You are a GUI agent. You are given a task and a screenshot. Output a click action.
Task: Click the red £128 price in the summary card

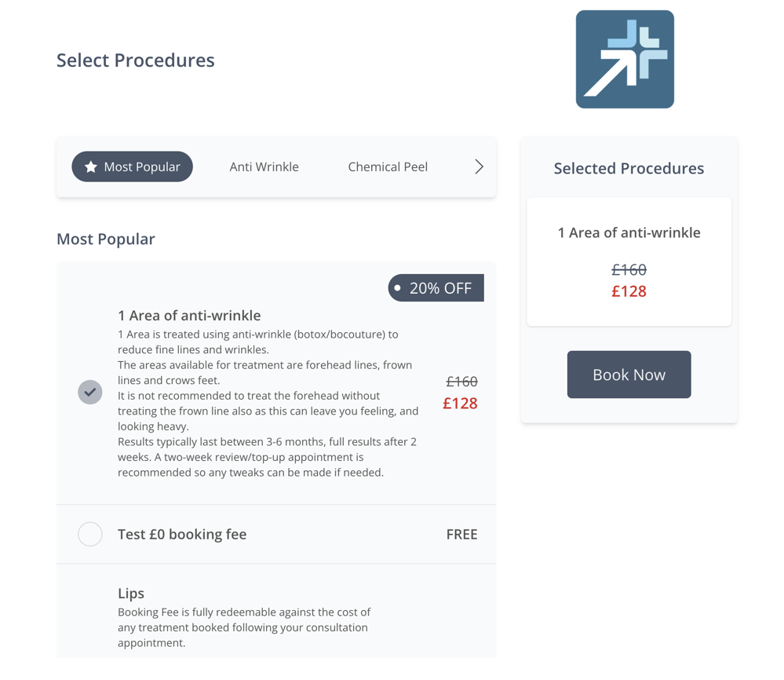pyautogui.click(x=629, y=291)
